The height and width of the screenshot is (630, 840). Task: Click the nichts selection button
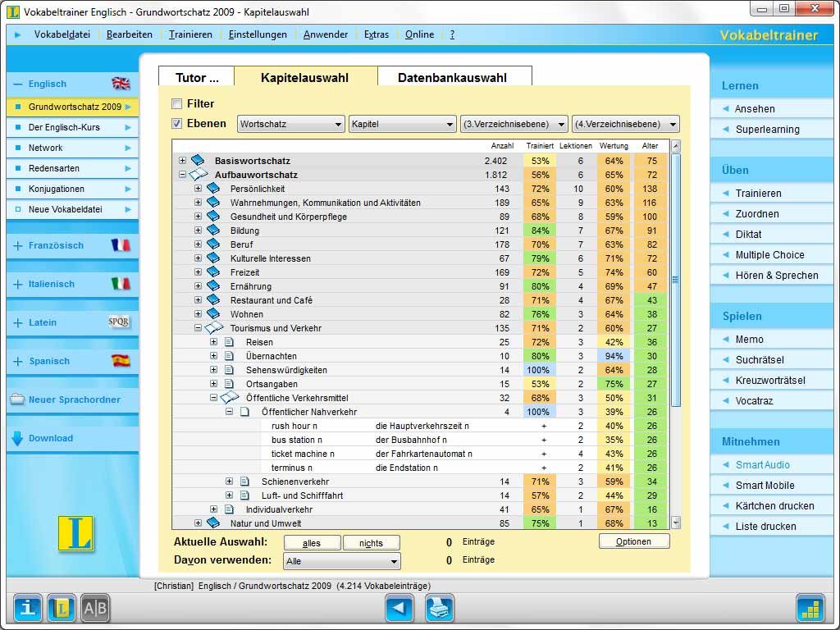[x=372, y=543]
